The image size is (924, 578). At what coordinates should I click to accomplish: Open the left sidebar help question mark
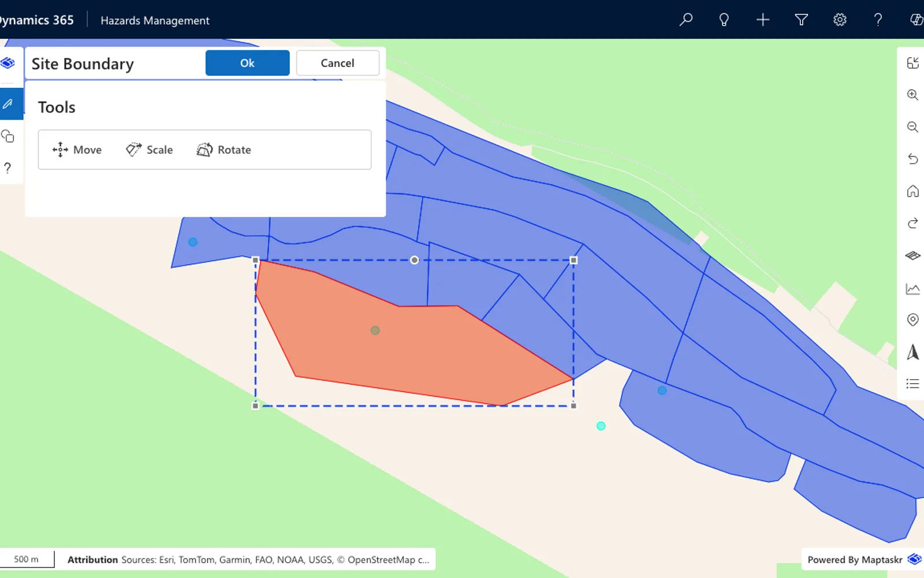click(8, 168)
